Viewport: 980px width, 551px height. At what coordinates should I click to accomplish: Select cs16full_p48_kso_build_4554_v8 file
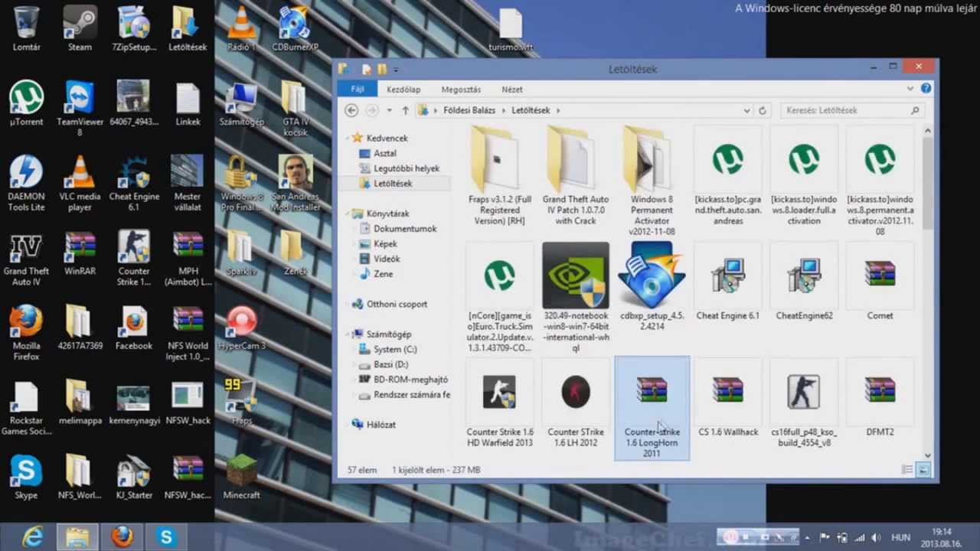804,404
